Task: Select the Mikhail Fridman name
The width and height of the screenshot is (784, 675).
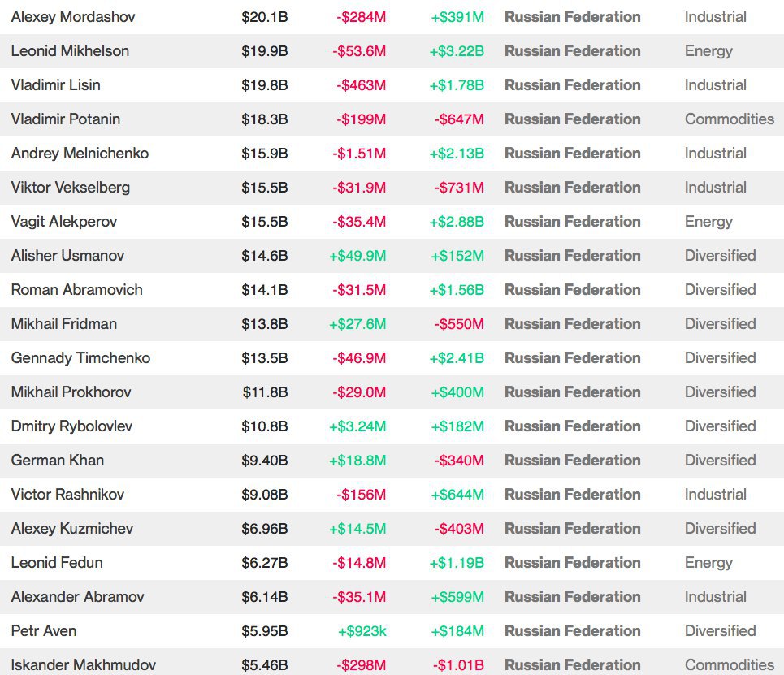Action: click(x=64, y=323)
